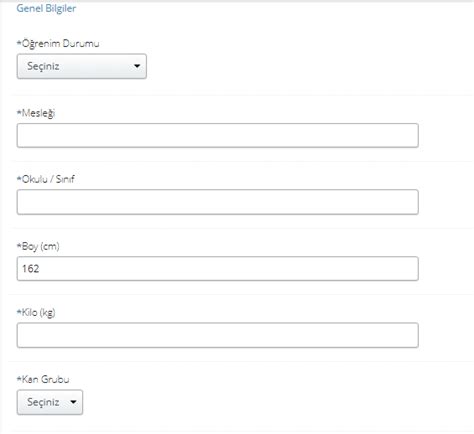Open the Öğrenim Durumu dropdown

(82, 66)
